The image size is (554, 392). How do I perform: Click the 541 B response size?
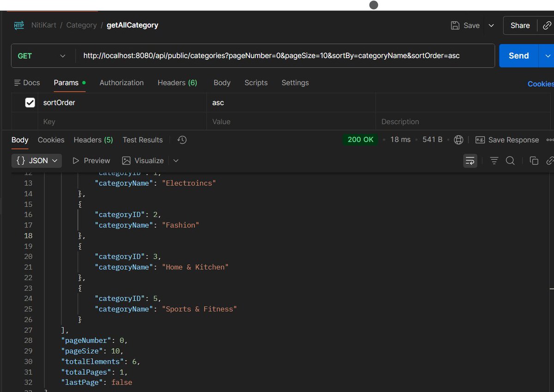(x=433, y=139)
